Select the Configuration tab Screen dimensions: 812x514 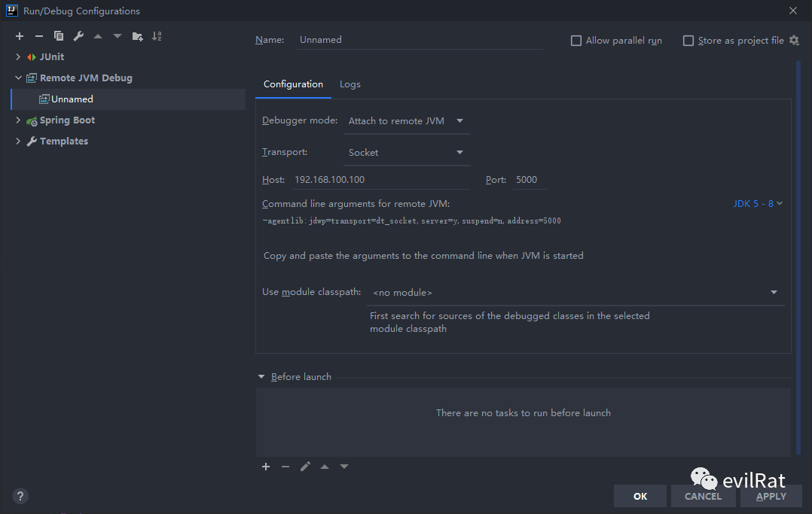[x=293, y=84]
